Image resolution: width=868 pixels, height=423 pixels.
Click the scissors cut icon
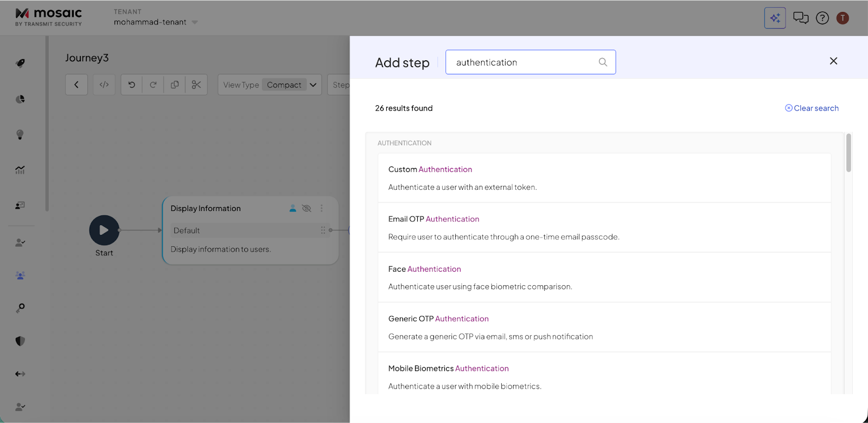pos(196,85)
